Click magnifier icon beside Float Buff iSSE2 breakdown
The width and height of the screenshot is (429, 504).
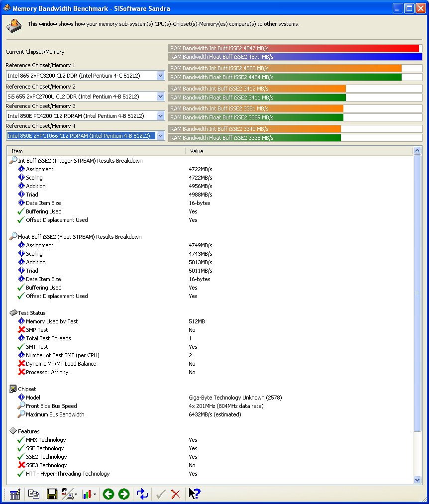[x=13, y=236]
